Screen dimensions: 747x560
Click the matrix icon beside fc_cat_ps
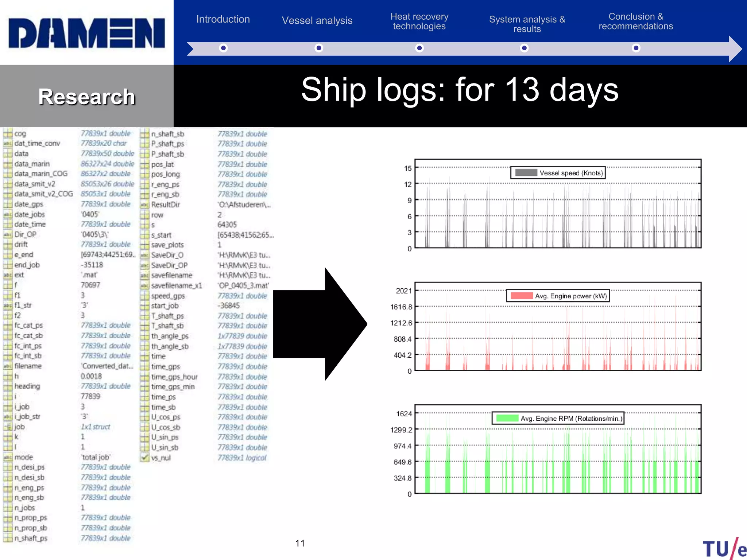8,325
